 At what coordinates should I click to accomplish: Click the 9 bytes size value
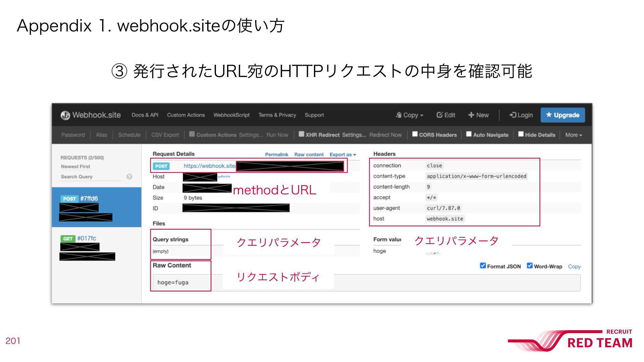[x=193, y=198]
